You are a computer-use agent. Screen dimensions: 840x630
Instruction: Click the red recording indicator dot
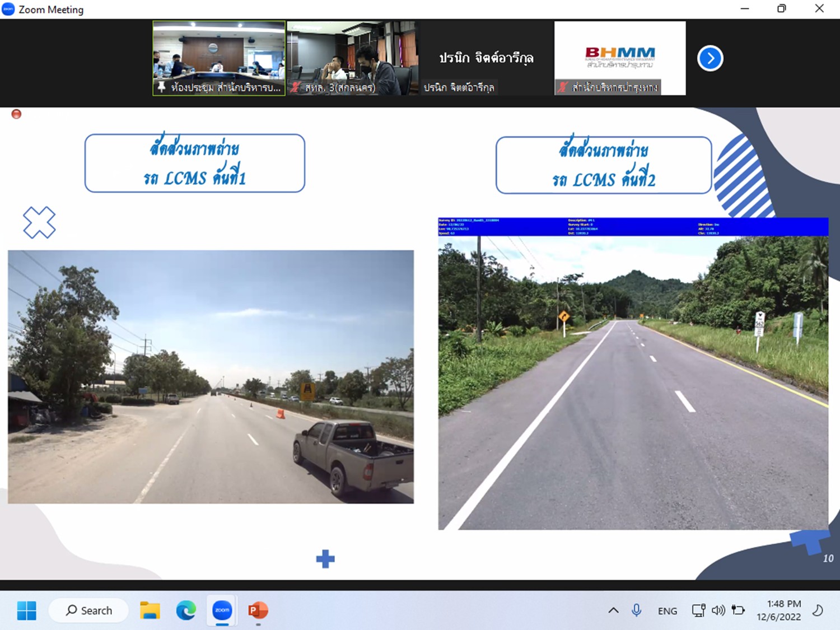click(16, 114)
